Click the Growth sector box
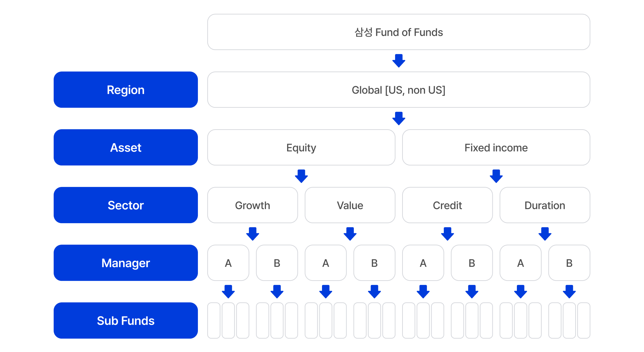This screenshot has width=644, height=352. 253,205
